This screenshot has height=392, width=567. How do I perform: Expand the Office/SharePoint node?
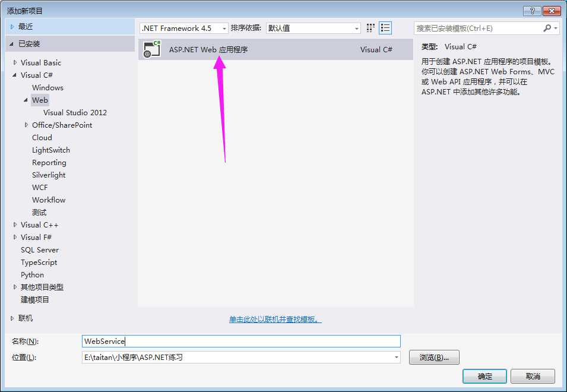26,125
